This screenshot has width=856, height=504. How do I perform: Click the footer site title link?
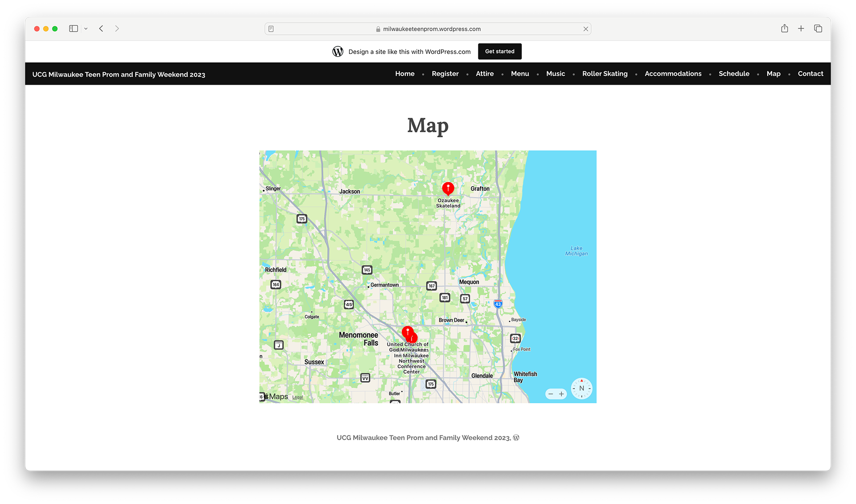point(423,438)
